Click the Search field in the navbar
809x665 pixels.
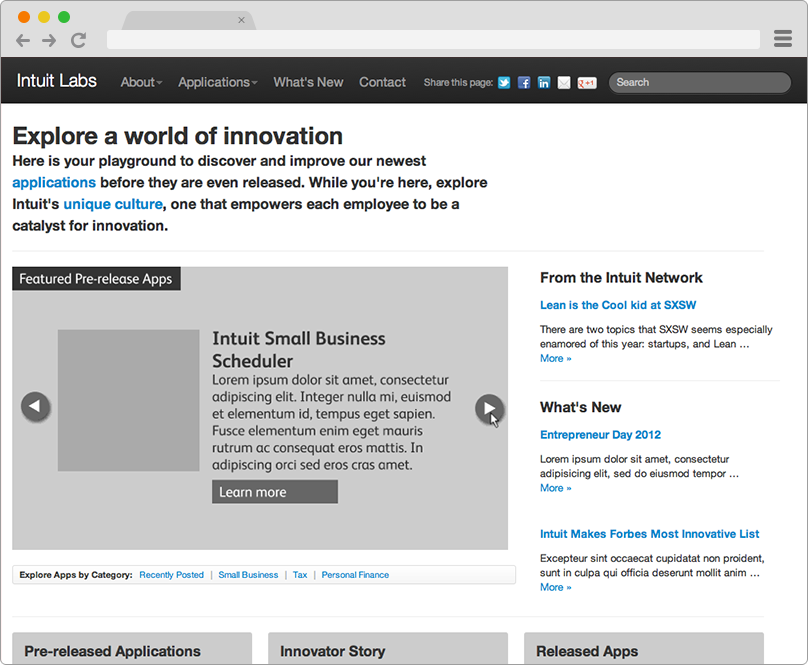click(x=700, y=83)
